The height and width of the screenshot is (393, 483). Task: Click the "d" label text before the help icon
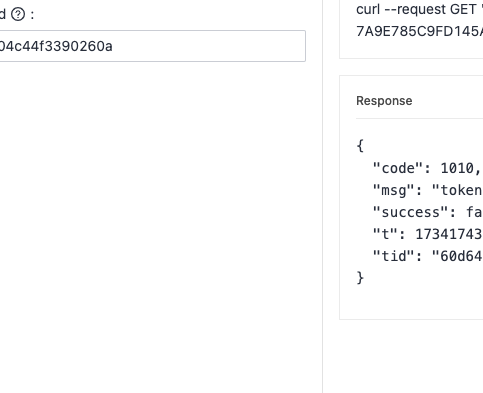tap(3, 14)
